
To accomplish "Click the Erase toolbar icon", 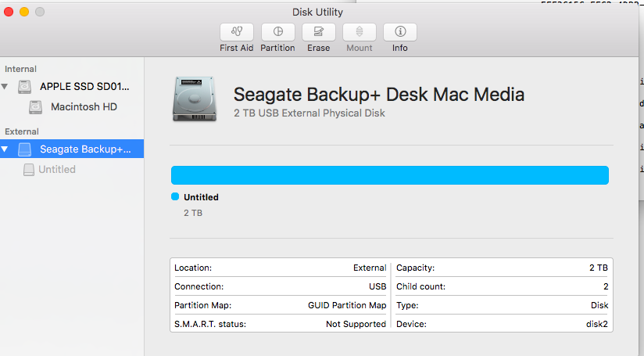I will coord(318,32).
